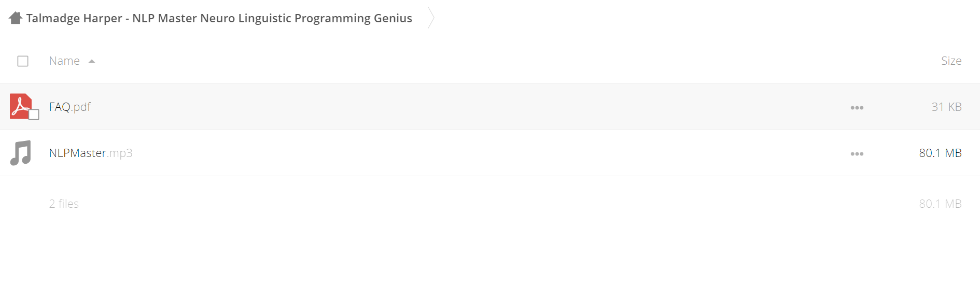Open the Talmadge Harper NLP Master breadcrumb
This screenshot has height=299, width=980.
(219, 18)
